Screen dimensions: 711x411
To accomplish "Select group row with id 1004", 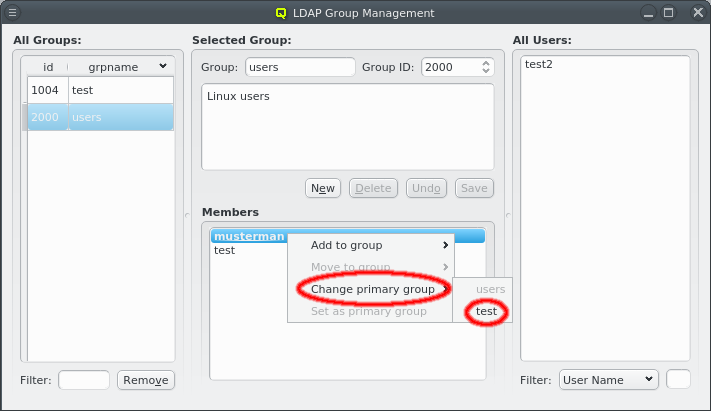I will pyautogui.click(x=100, y=90).
